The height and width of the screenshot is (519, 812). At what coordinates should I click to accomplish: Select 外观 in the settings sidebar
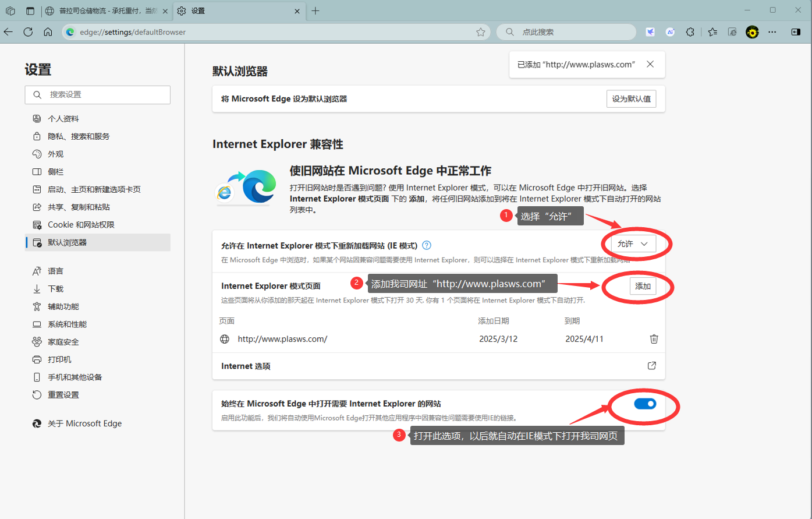(56, 154)
